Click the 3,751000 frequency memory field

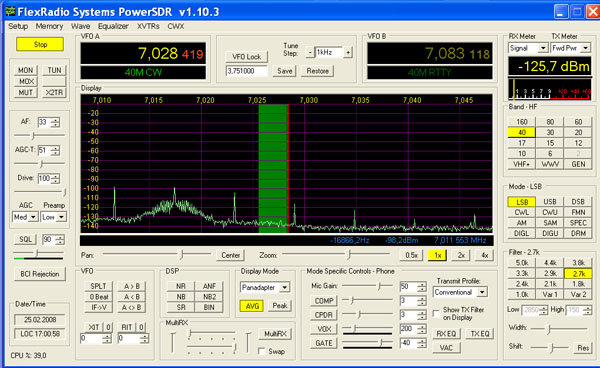tap(246, 71)
